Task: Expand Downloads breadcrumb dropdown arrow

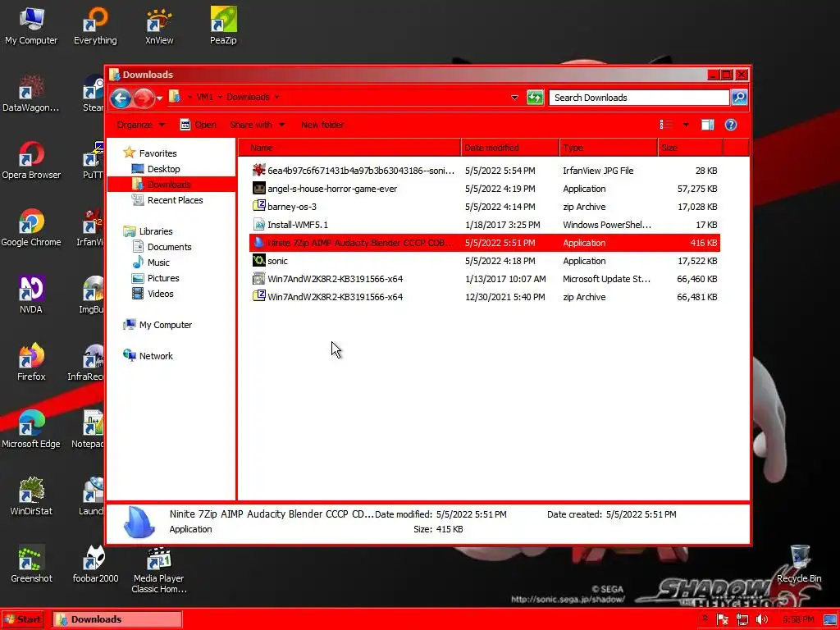Action: pyautogui.click(x=276, y=97)
